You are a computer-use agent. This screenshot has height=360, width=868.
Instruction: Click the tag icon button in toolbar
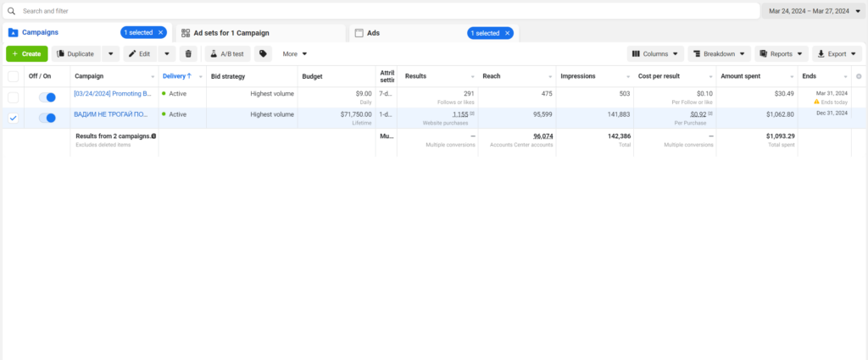[263, 53]
